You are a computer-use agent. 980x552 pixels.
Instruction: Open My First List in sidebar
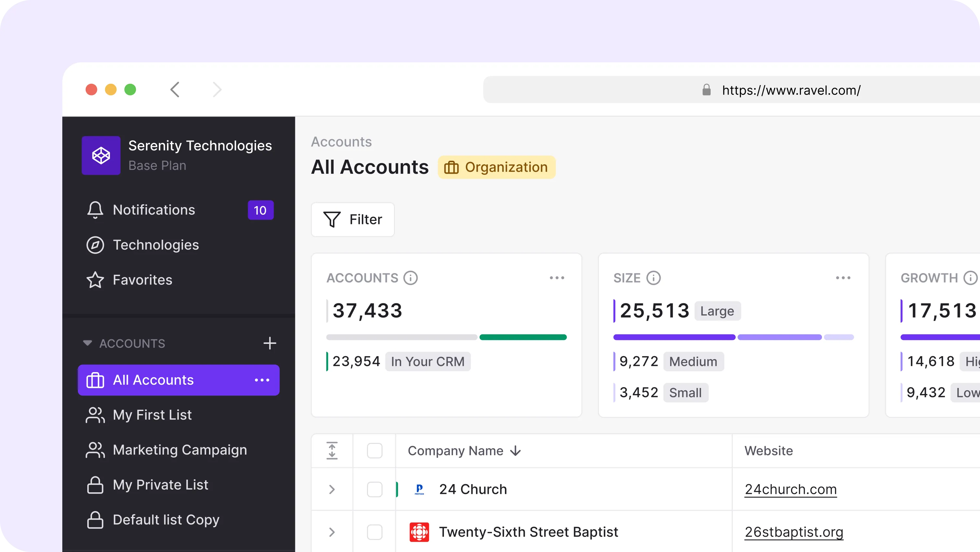[152, 415]
